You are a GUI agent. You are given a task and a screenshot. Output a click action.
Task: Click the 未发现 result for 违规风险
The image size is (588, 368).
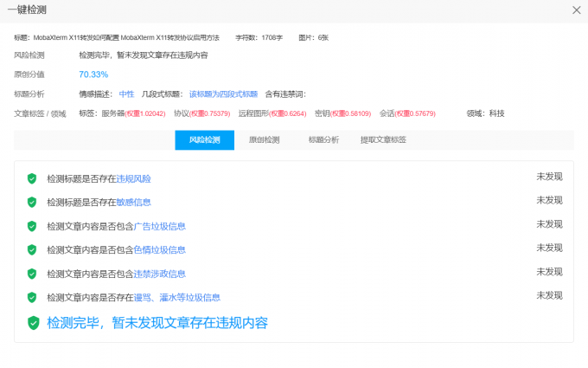[x=549, y=177]
